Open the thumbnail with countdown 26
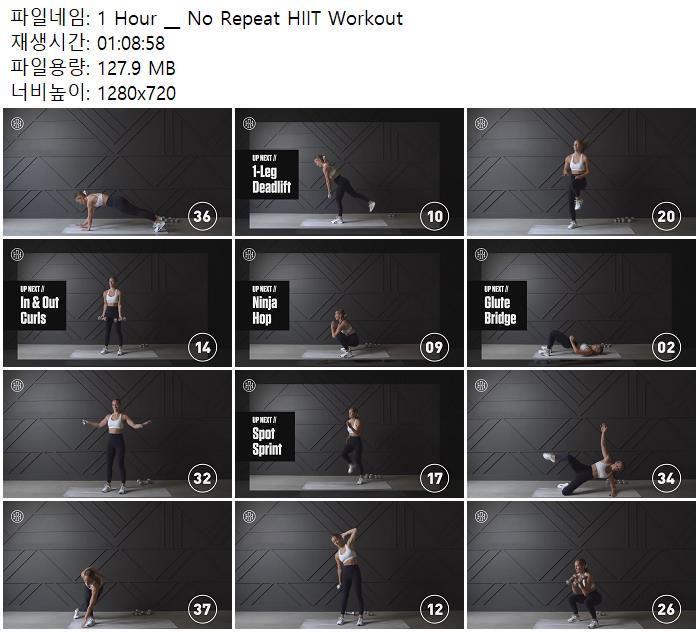Screen dimensions: 700x632 point(581,565)
